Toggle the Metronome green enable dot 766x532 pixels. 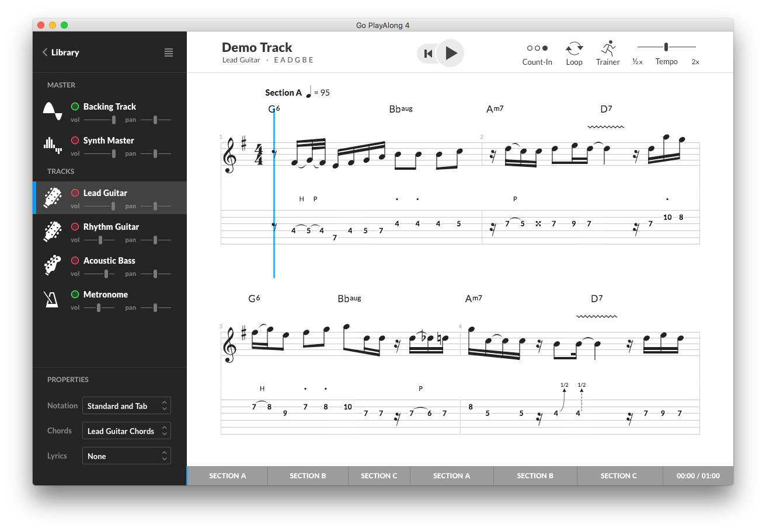[x=75, y=295]
